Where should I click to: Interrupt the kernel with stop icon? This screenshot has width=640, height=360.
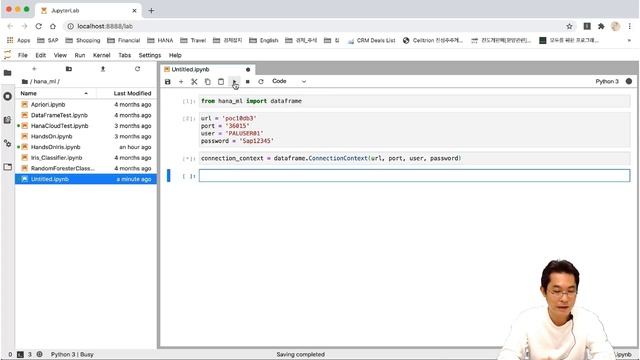(x=247, y=82)
